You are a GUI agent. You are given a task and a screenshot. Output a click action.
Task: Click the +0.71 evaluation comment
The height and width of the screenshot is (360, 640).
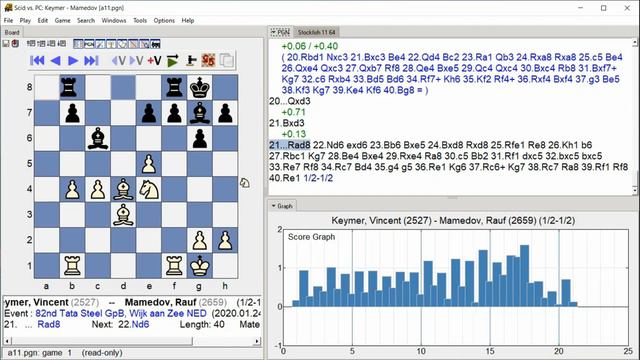coord(293,112)
